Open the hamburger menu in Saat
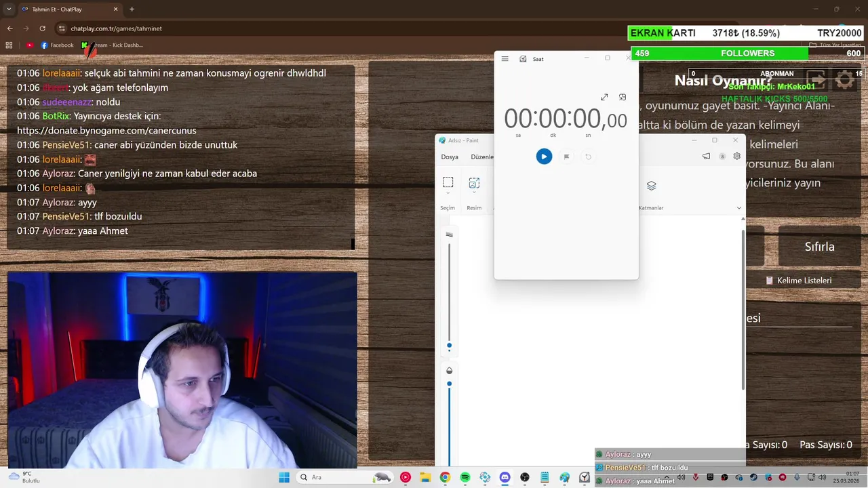The height and width of the screenshot is (488, 868). coord(505,59)
